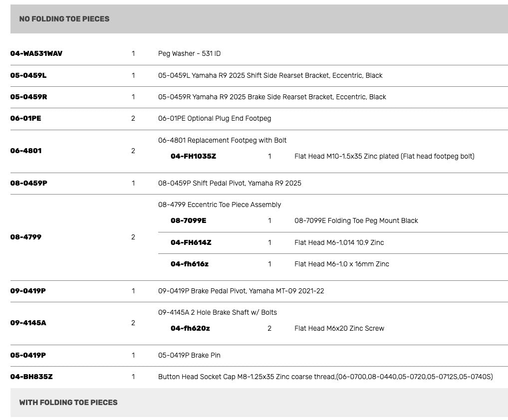
Task: Click Eccentric Toe Piece Assembly description
Action: pos(220,205)
